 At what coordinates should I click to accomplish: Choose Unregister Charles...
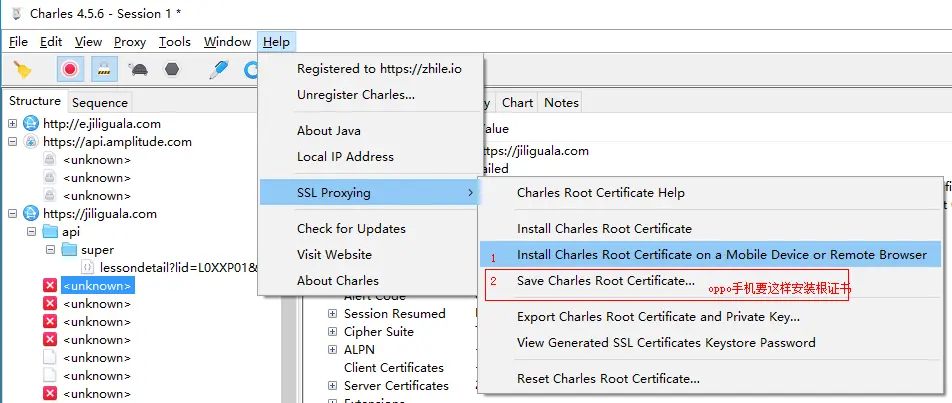pos(356,95)
